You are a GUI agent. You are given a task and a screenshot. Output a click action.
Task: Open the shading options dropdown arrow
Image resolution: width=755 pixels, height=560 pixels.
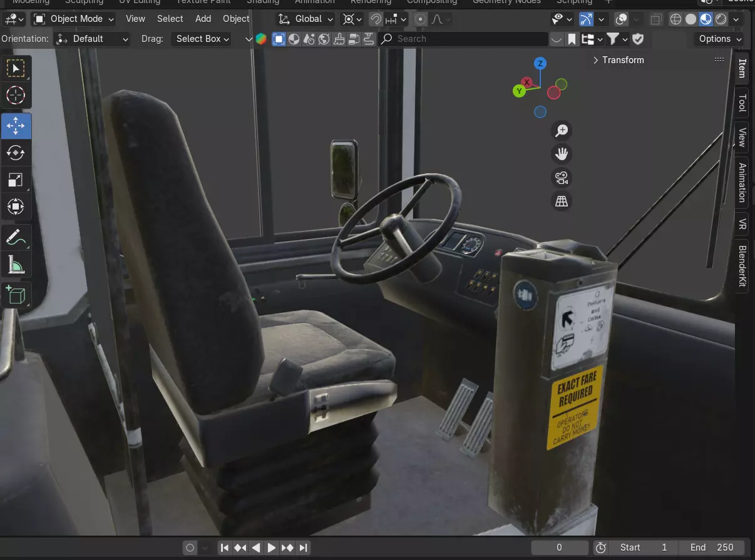point(736,19)
